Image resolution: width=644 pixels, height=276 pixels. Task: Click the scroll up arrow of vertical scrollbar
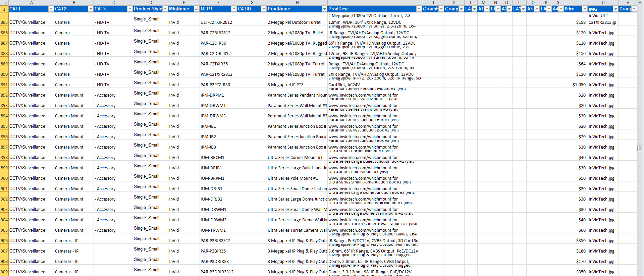[x=640, y=2]
